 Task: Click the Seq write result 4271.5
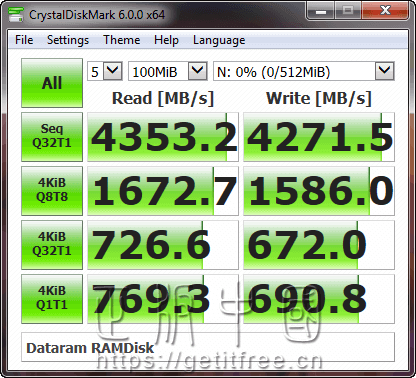click(x=319, y=137)
